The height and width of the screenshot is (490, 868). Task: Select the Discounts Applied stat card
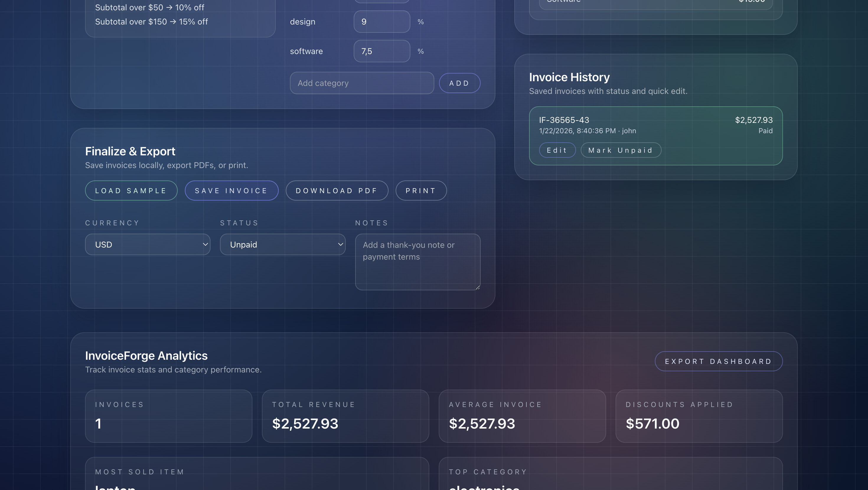(699, 416)
